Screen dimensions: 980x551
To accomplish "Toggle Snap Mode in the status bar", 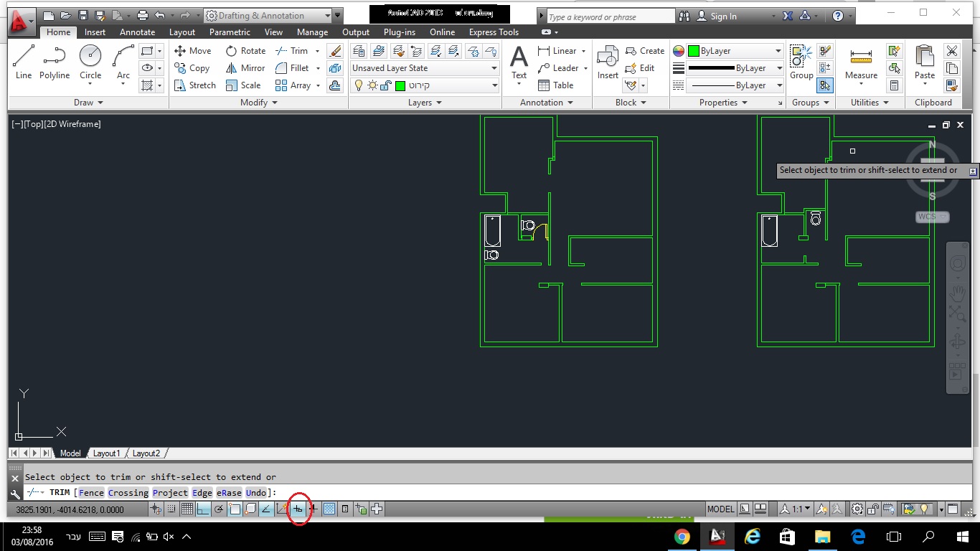I will click(x=171, y=509).
